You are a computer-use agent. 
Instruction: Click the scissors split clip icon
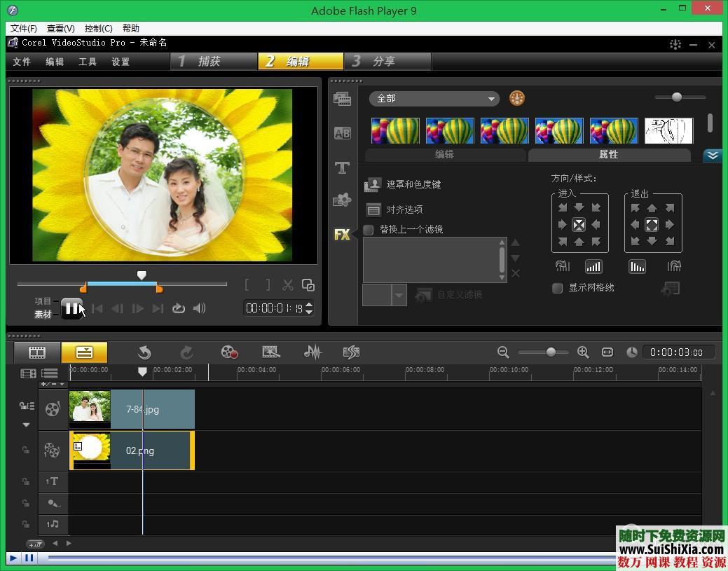(x=288, y=285)
